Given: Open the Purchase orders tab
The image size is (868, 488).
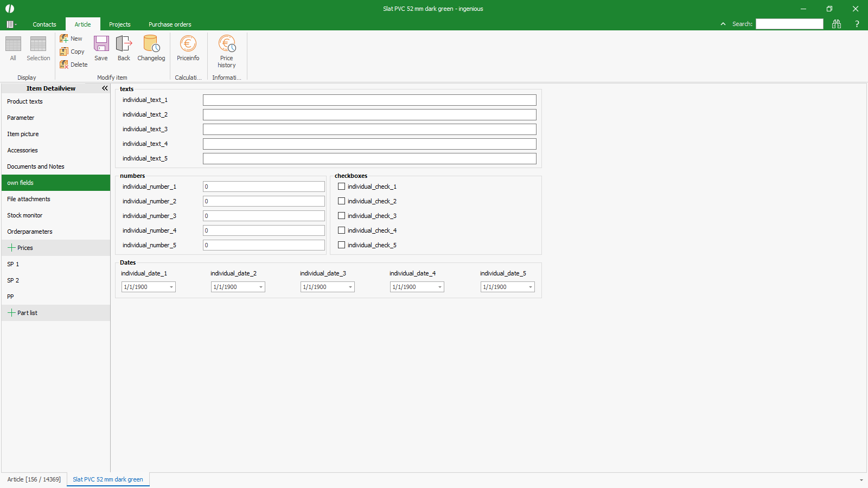Looking at the screenshot, I should pos(170,24).
